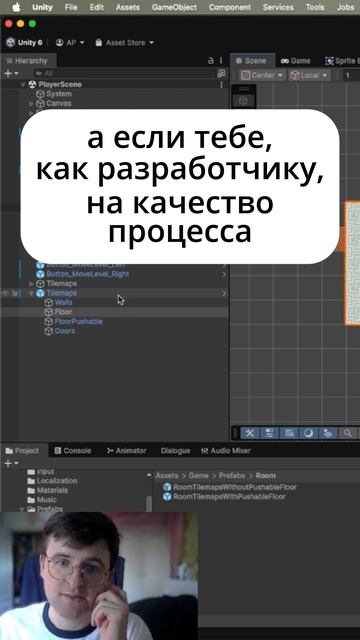The height and width of the screenshot is (640, 360).
Task: Expand the collapsed Tilemaps object arrow
Action: point(31,283)
